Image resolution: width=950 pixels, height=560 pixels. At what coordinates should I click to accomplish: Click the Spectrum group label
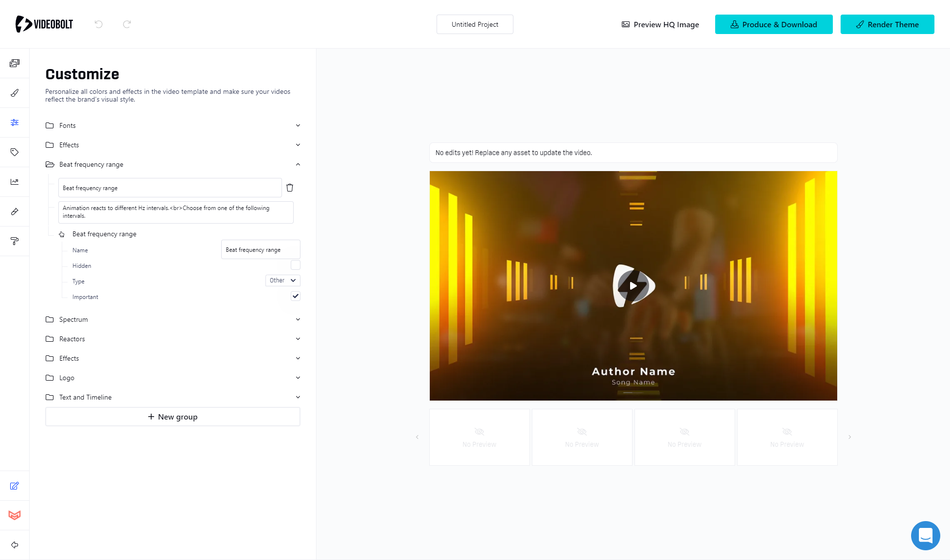(73, 319)
